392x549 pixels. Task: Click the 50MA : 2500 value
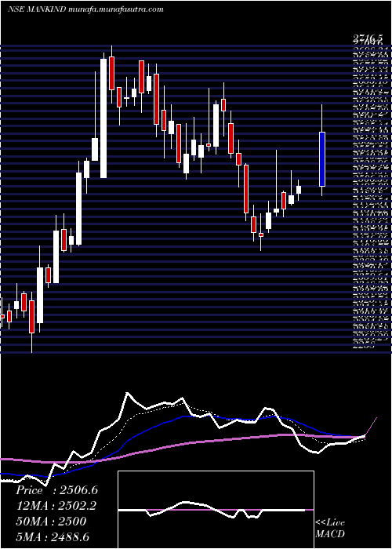(51, 522)
